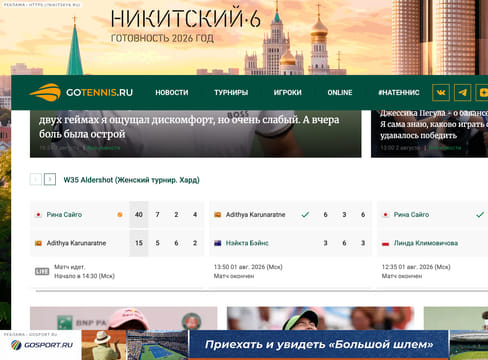Open the Новости menu item

172,93
